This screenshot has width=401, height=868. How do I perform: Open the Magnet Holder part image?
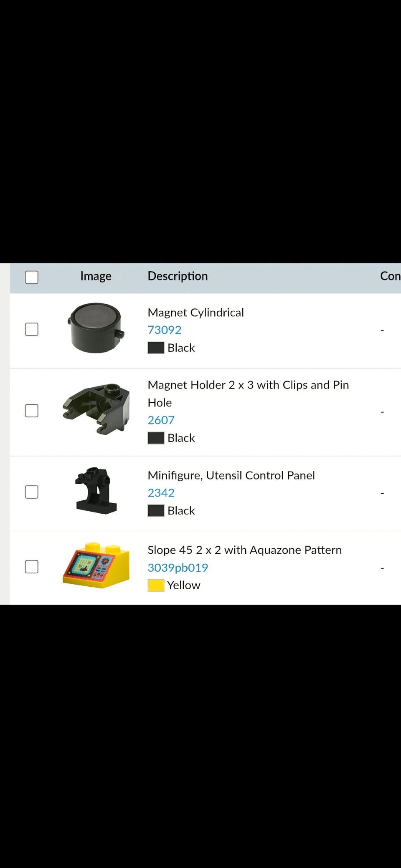point(96,409)
